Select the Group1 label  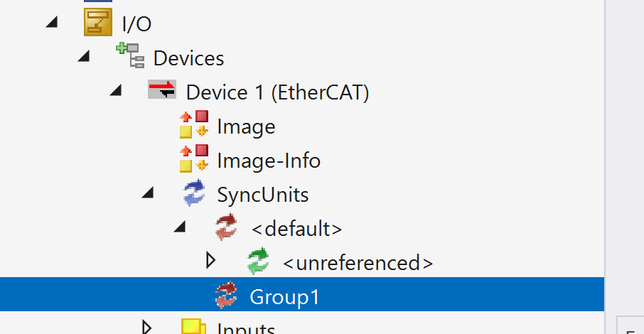(x=284, y=297)
